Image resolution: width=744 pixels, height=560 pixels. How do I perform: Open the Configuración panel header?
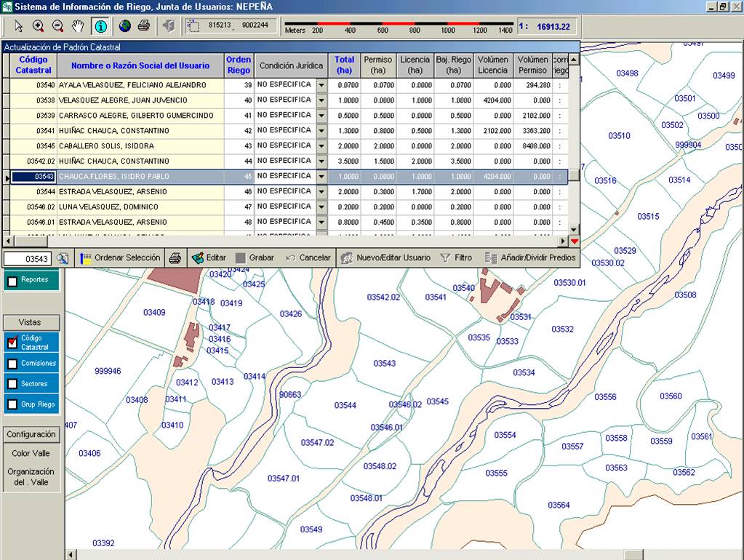31,434
